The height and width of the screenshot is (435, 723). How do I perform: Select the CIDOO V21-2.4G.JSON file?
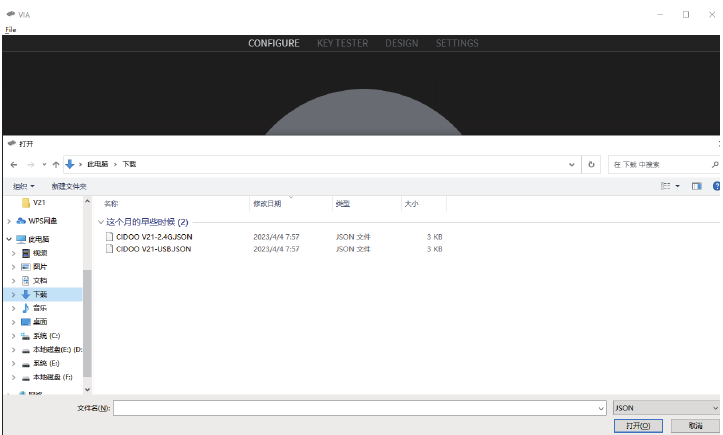click(154, 237)
